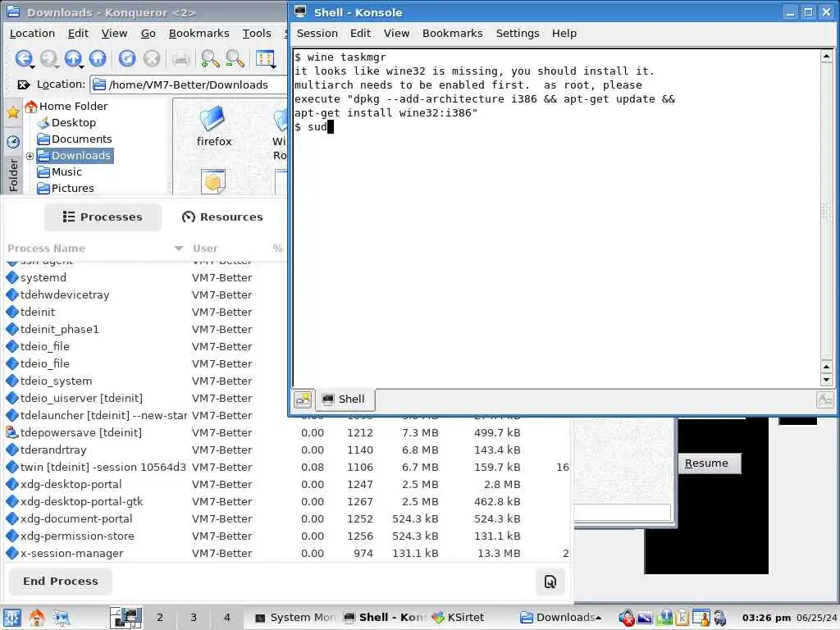Select the xdg-desktop-portal-gtk process row

click(x=287, y=501)
